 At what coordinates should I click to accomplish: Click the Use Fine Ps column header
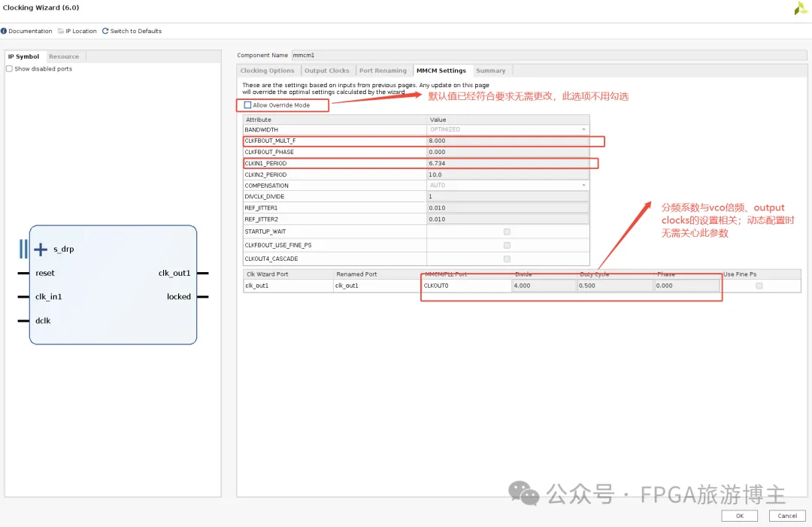tap(760, 274)
